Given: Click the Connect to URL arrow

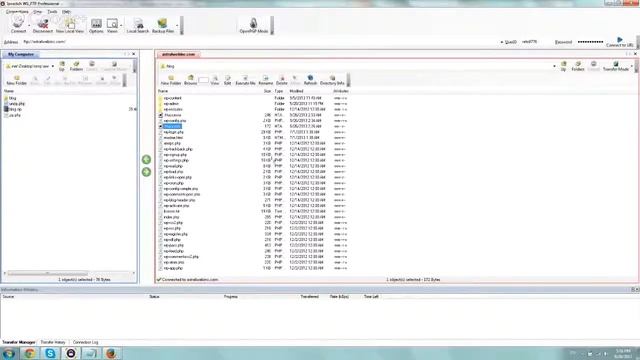Looking at the screenshot, I should pyautogui.click(x=620, y=40).
